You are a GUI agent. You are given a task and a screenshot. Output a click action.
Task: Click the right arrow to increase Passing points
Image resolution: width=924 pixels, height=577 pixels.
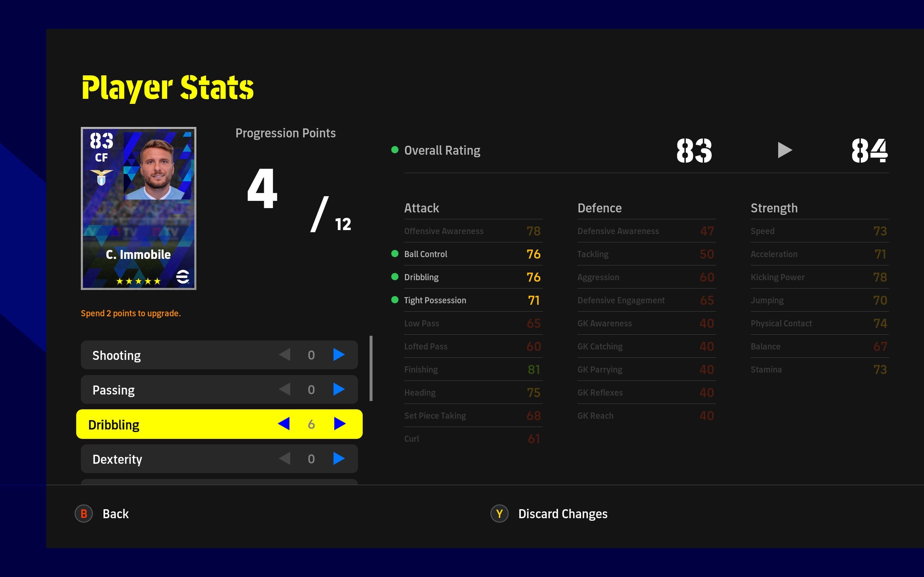point(340,389)
